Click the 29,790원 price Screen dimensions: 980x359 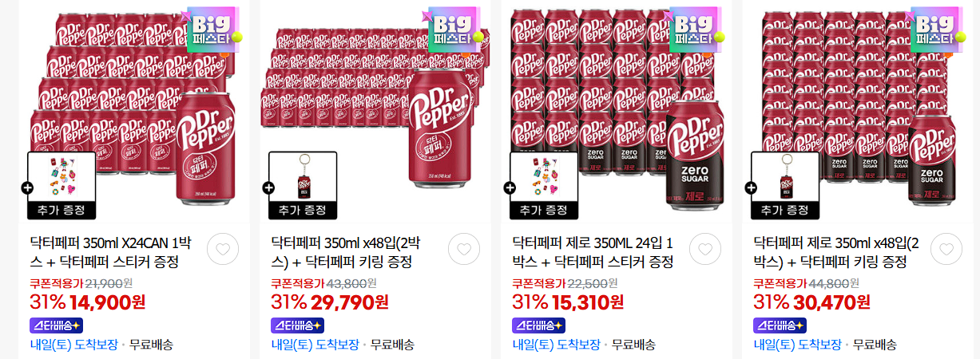[351, 302]
